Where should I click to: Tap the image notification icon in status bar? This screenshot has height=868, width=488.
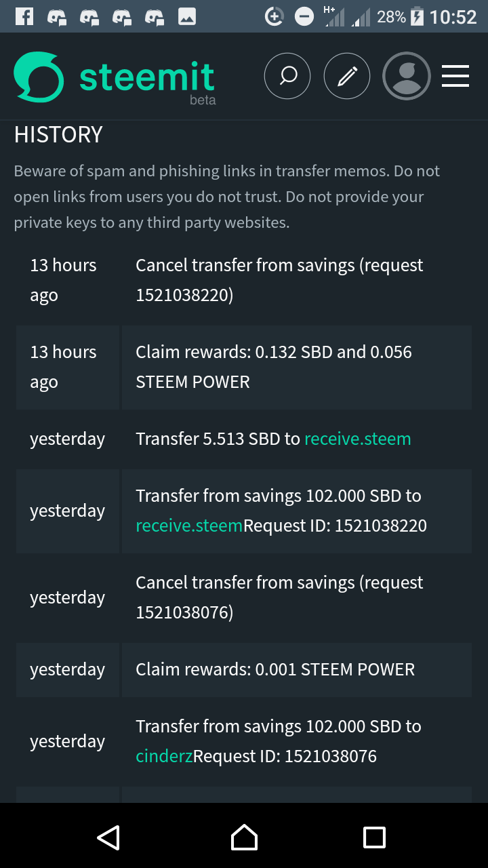[x=187, y=16]
